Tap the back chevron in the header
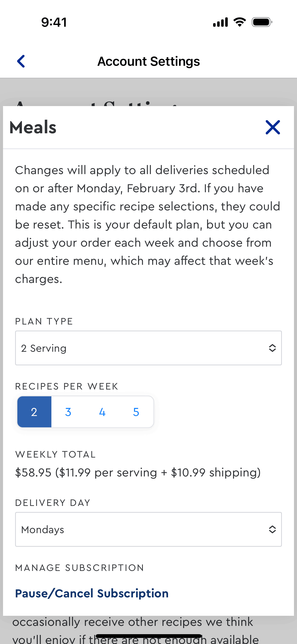297x644 pixels. click(x=21, y=61)
